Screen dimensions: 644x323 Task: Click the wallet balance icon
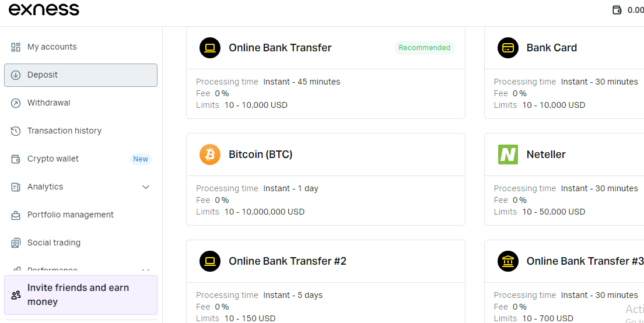617,10
